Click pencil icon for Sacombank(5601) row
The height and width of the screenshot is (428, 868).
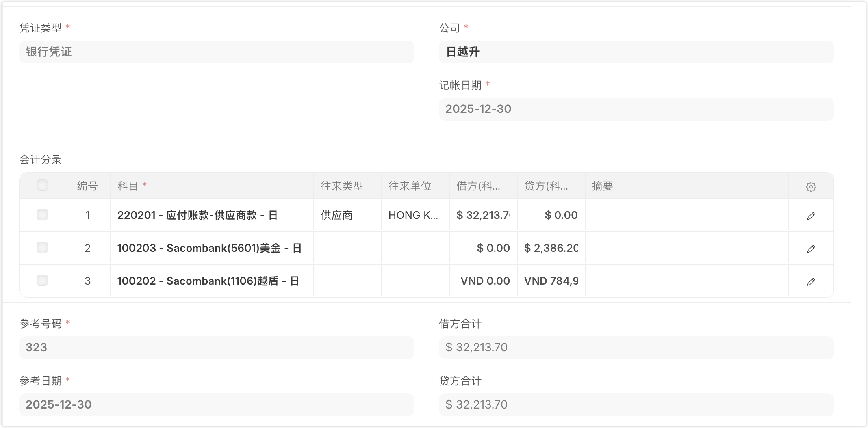coord(811,249)
